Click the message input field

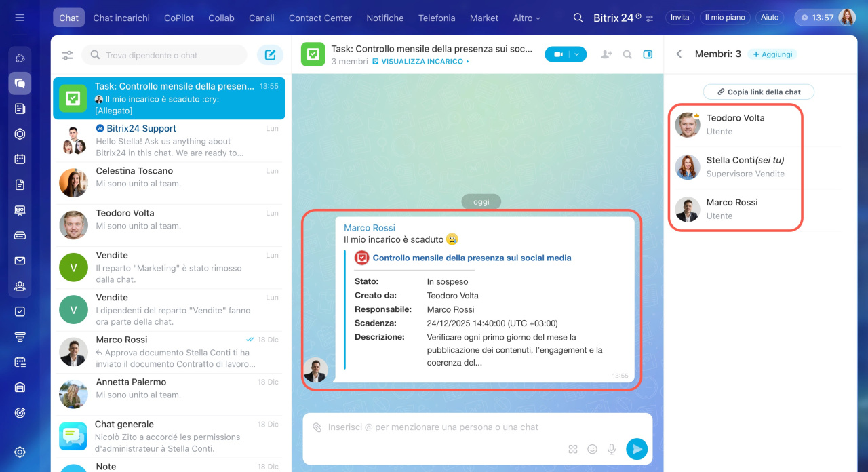[475, 427]
